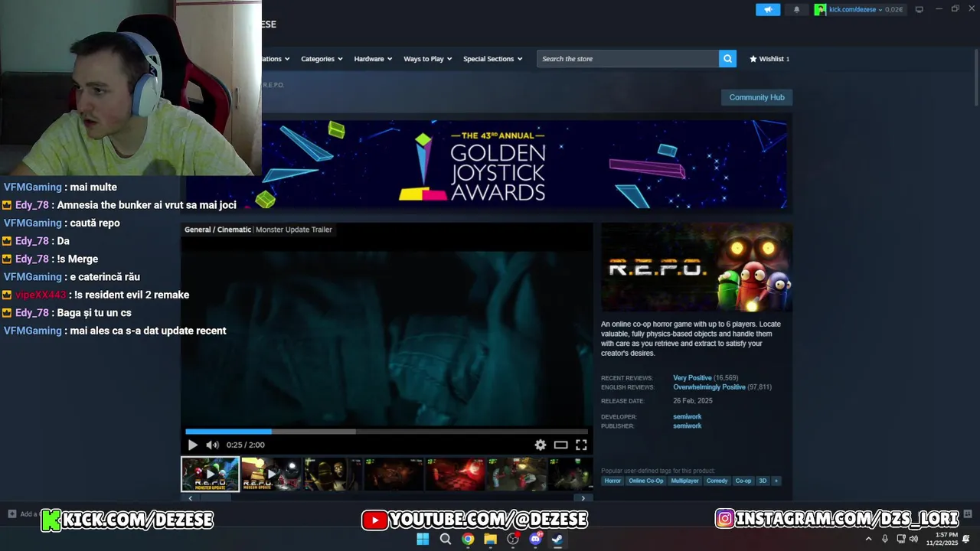Open the semiwork developer link
The height and width of the screenshot is (551, 980).
pyautogui.click(x=687, y=417)
